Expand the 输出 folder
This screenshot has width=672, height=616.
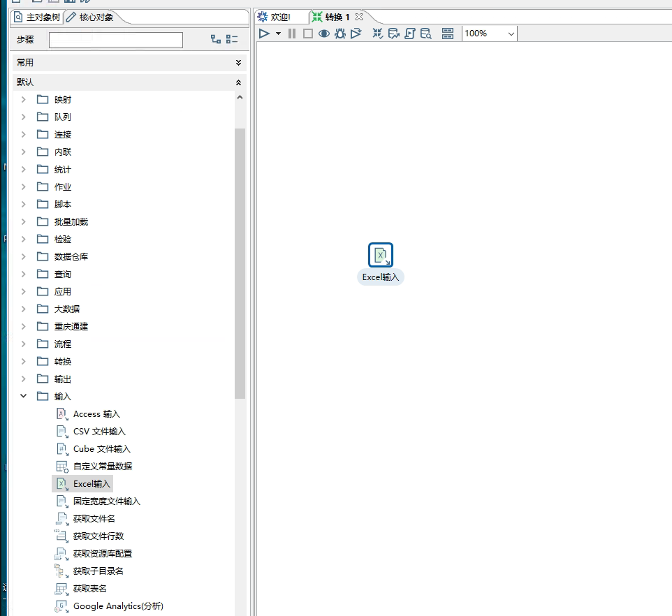[x=24, y=379]
